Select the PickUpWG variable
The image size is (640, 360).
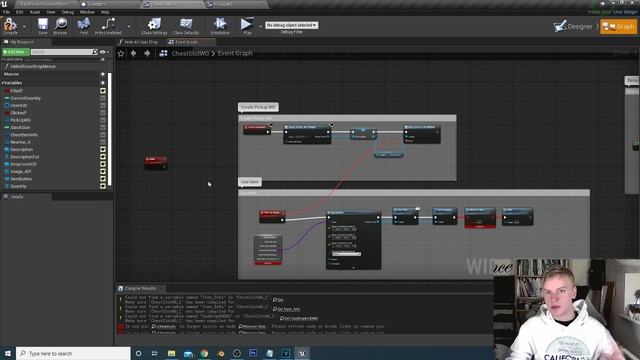[x=20, y=120]
